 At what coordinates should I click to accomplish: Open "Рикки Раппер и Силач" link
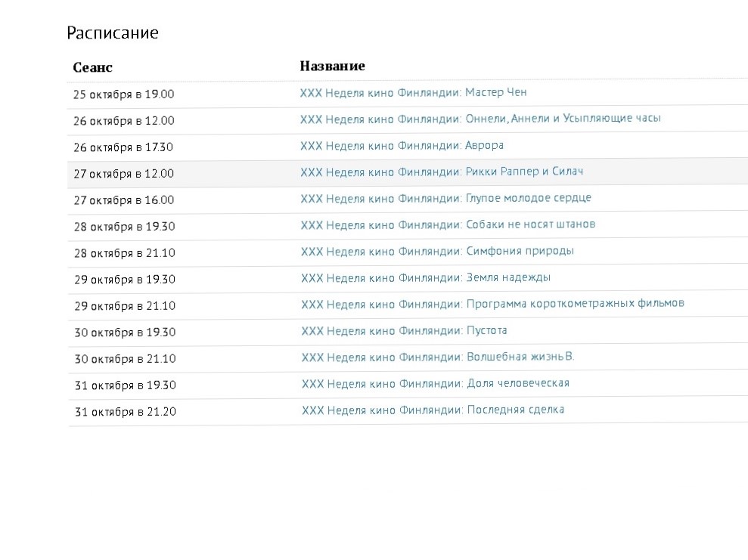tap(442, 172)
